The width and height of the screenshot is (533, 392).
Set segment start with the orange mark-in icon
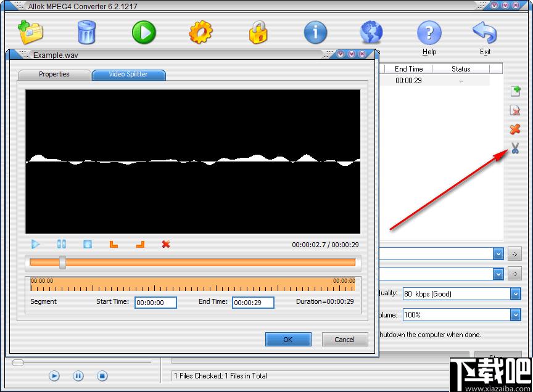click(x=114, y=244)
